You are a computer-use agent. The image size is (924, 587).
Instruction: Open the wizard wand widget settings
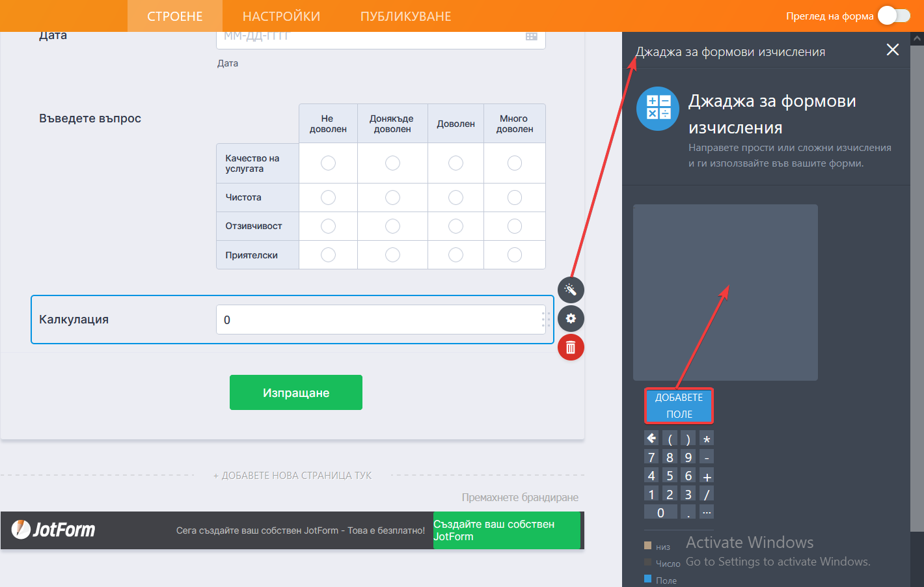pyautogui.click(x=571, y=290)
